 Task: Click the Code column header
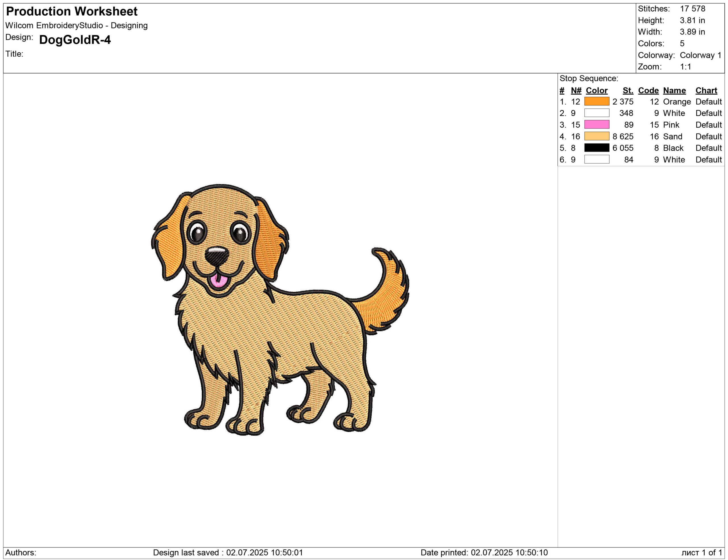pos(648,90)
